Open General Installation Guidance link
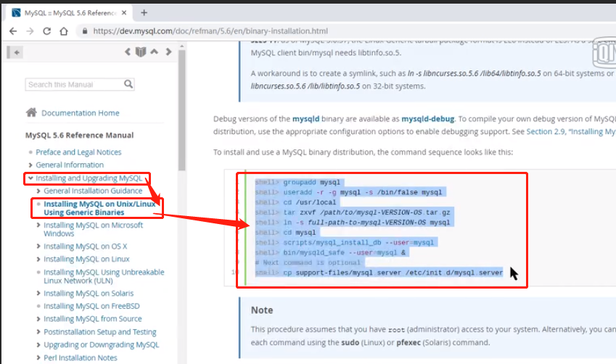 93,191
